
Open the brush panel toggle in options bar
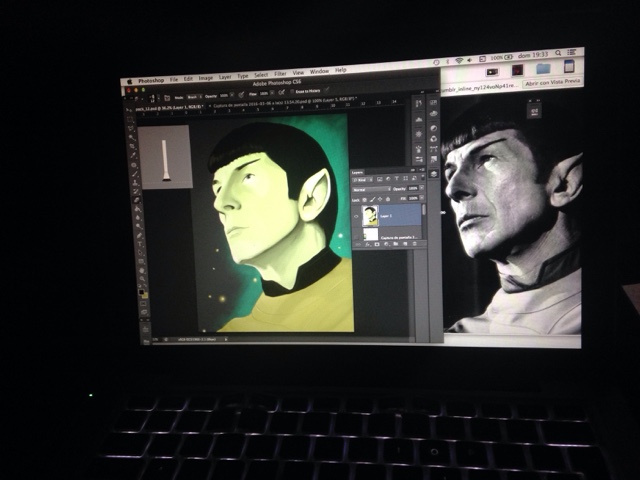167,98
